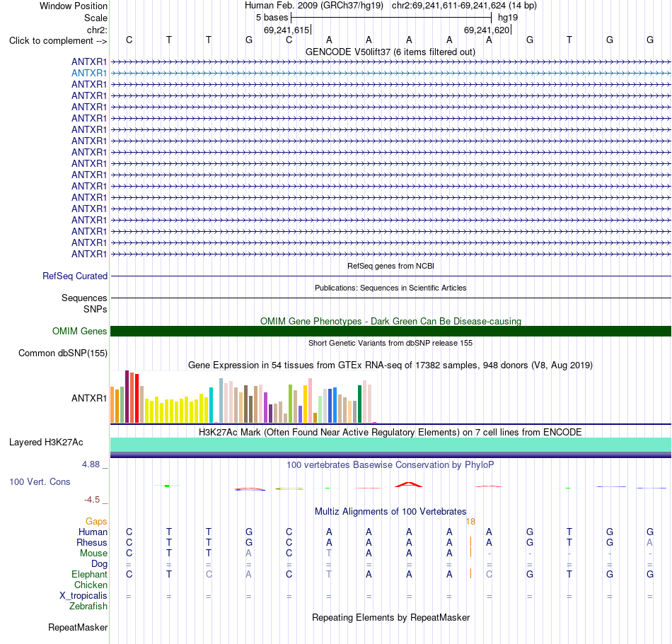The height and width of the screenshot is (644, 672).
Task: Click the light-blue highlighted ANTXR1 transcript label
Action: (88, 74)
